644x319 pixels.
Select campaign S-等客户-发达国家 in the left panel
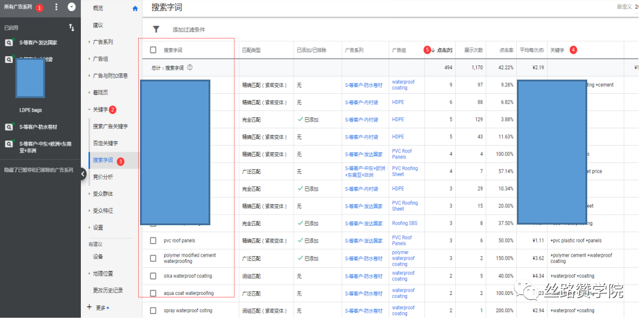tap(38, 43)
